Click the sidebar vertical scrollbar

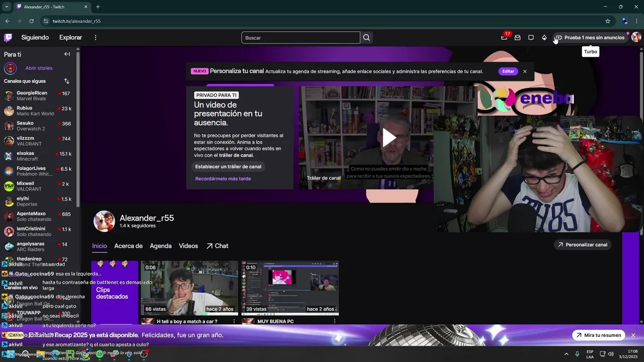[x=78, y=128]
